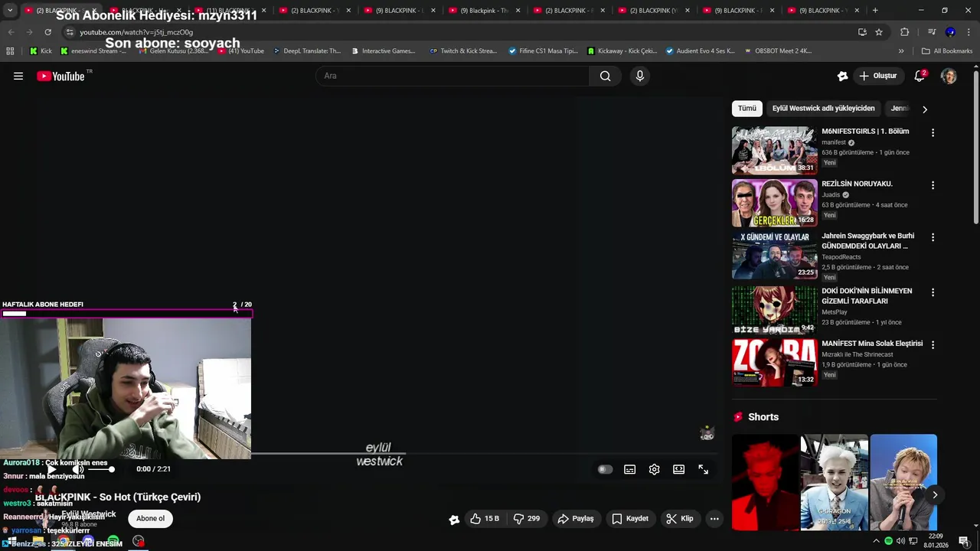Open the browser extensions puzzle icon
The height and width of the screenshot is (551, 980).
pyautogui.click(x=905, y=32)
